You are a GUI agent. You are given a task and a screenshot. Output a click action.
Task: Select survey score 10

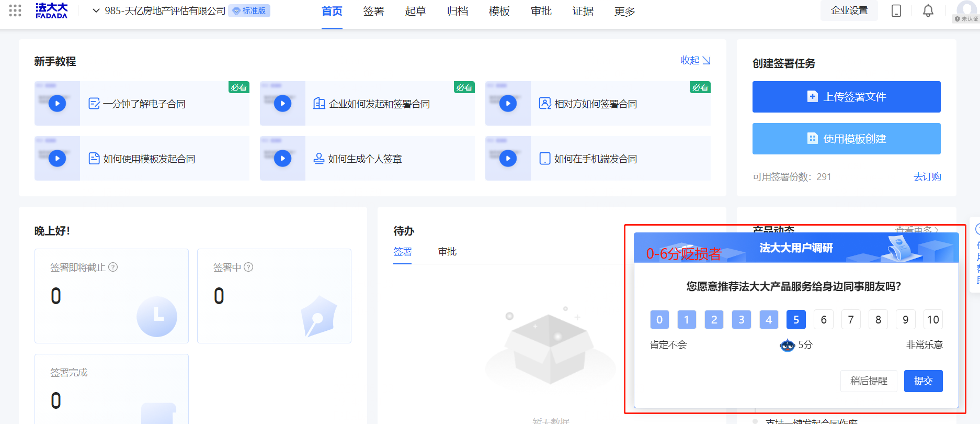click(933, 319)
